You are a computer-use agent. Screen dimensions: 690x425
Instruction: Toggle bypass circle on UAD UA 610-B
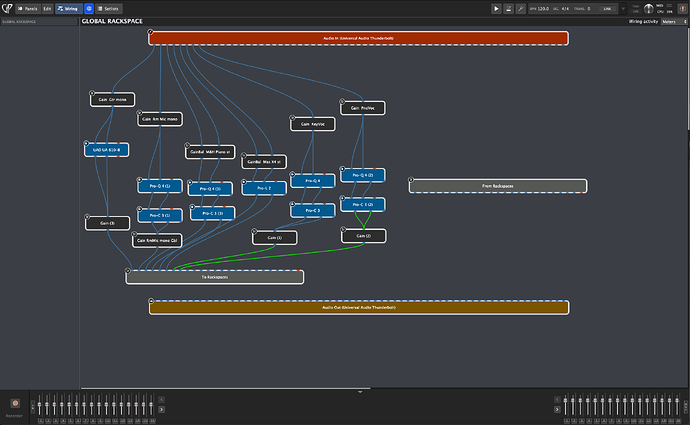pos(86,143)
